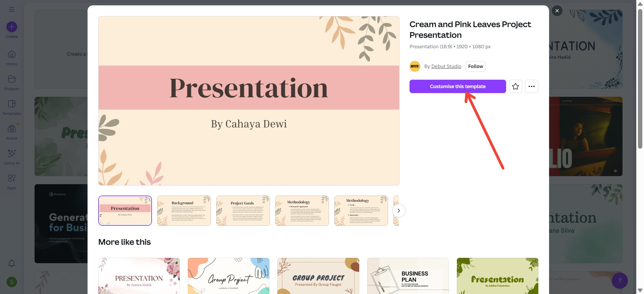This screenshot has height=294, width=644.
Task: Click the large Presentation slide preview
Action: tap(249, 101)
